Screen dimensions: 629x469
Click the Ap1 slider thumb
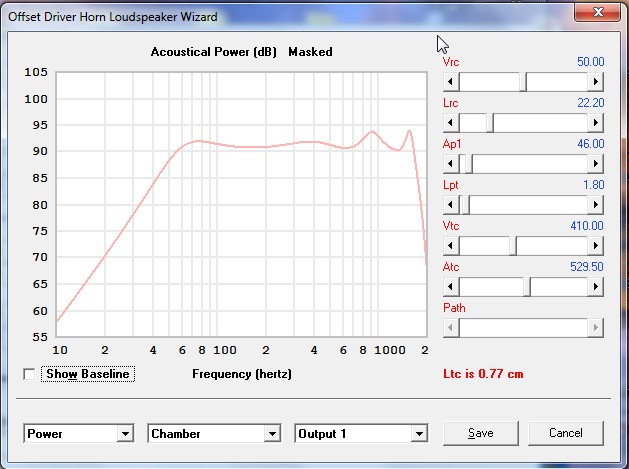point(468,164)
